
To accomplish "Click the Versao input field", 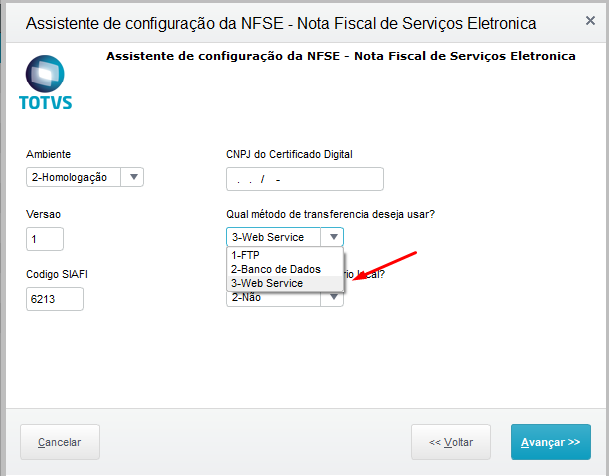I will 45,239.
